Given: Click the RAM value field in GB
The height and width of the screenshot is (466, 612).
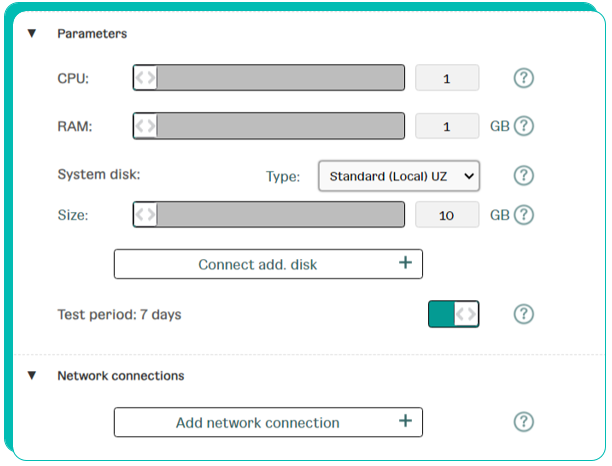Looking at the screenshot, I should [x=447, y=126].
